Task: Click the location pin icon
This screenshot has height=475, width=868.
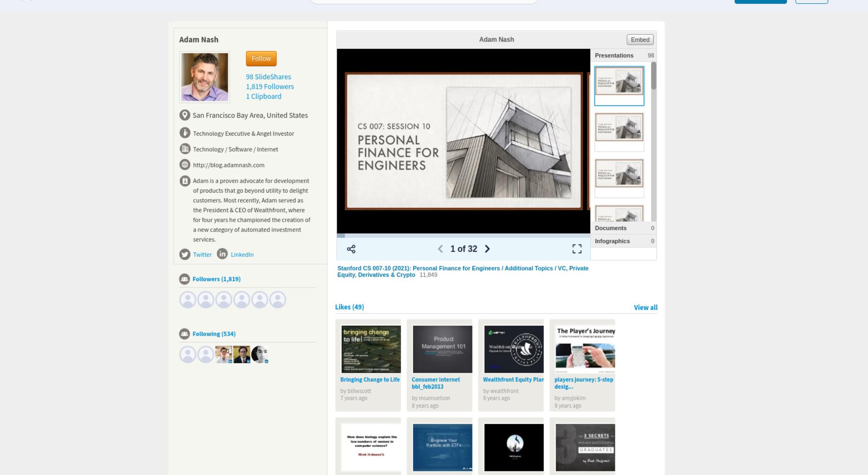Action: click(x=184, y=115)
